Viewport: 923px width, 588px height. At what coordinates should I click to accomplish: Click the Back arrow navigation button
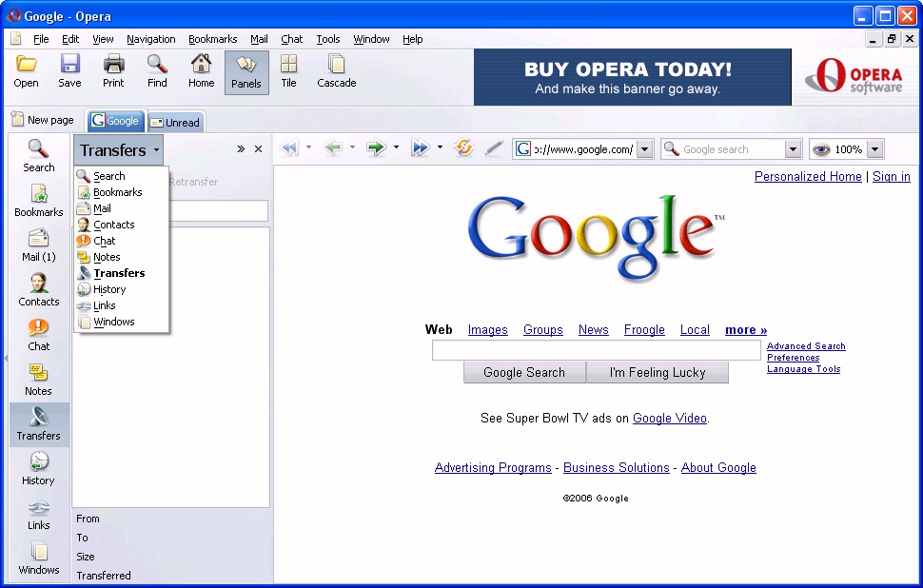(333, 147)
